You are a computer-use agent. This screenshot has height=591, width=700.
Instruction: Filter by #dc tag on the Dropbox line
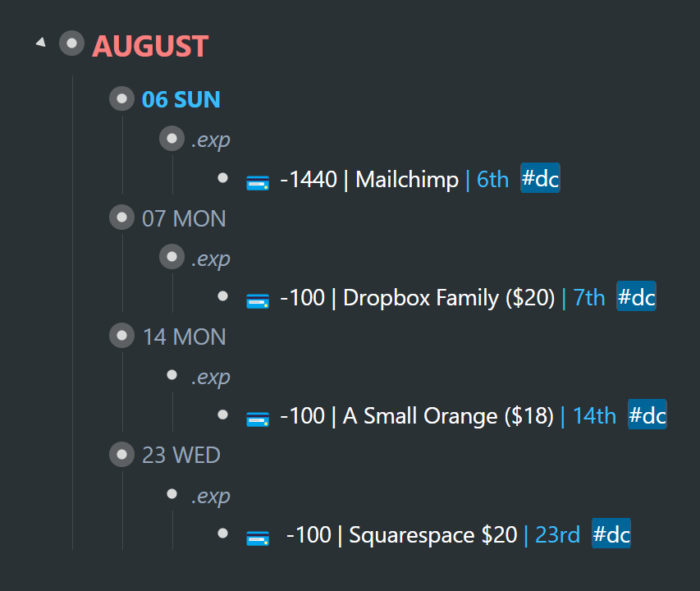pyautogui.click(x=636, y=296)
